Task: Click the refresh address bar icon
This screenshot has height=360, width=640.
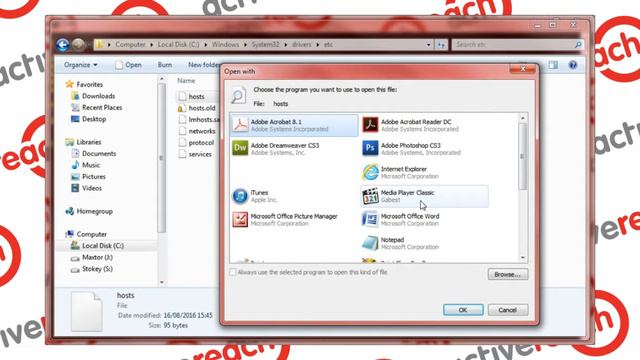Action: point(441,45)
